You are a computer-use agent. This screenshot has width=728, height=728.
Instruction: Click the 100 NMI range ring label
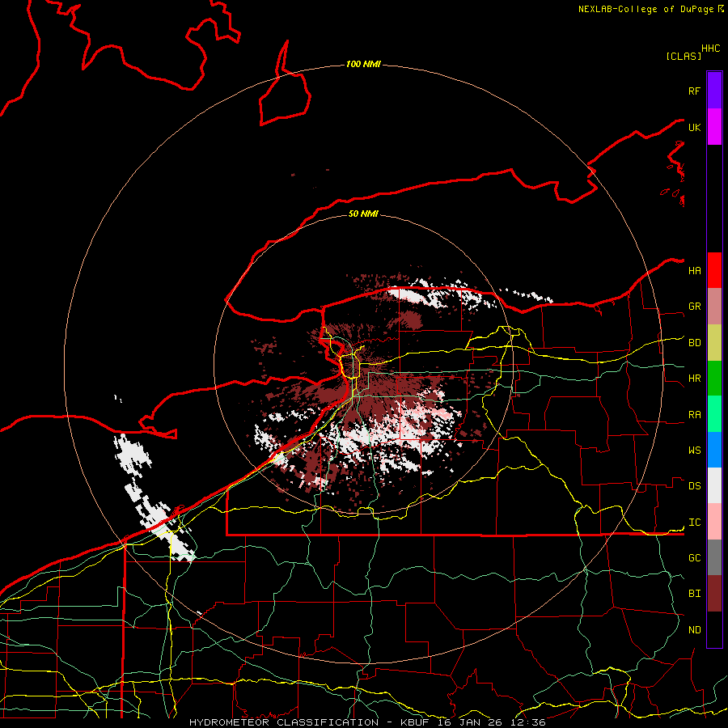click(x=363, y=64)
